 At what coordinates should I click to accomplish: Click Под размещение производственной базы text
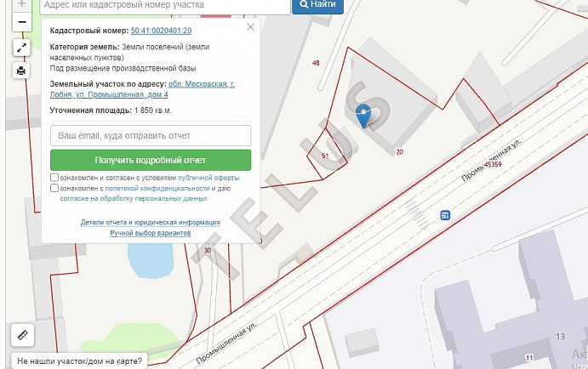point(123,69)
